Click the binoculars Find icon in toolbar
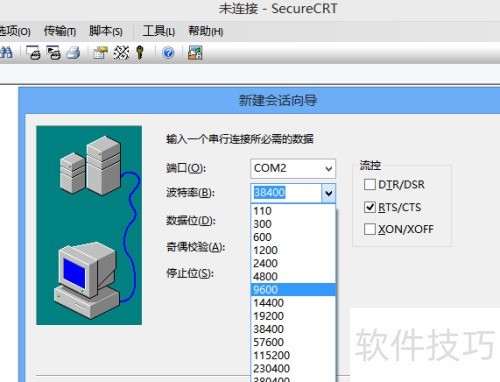500x382 pixels. pyautogui.click(x=6, y=53)
